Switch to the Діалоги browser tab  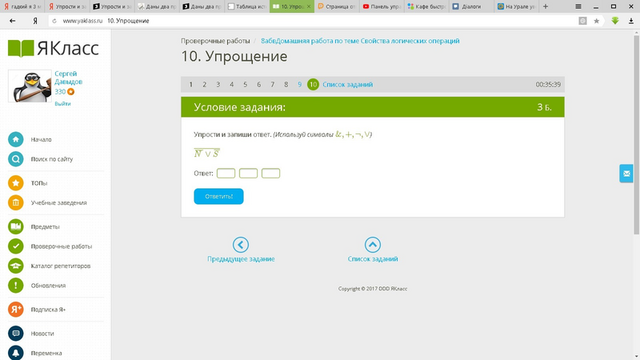coord(471,7)
